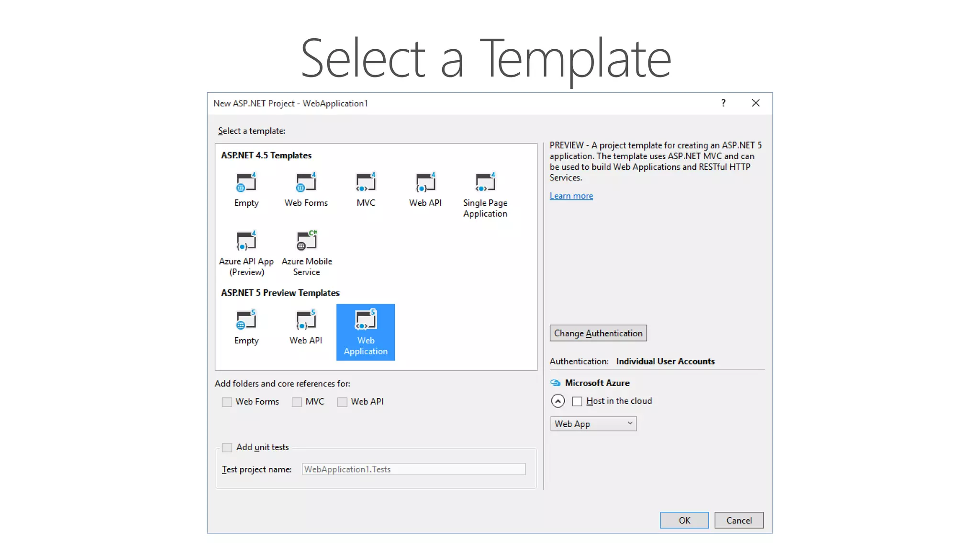Image resolution: width=980 pixels, height=551 pixels.
Task: Open the Learn more link
Action: [x=571, y=196]
